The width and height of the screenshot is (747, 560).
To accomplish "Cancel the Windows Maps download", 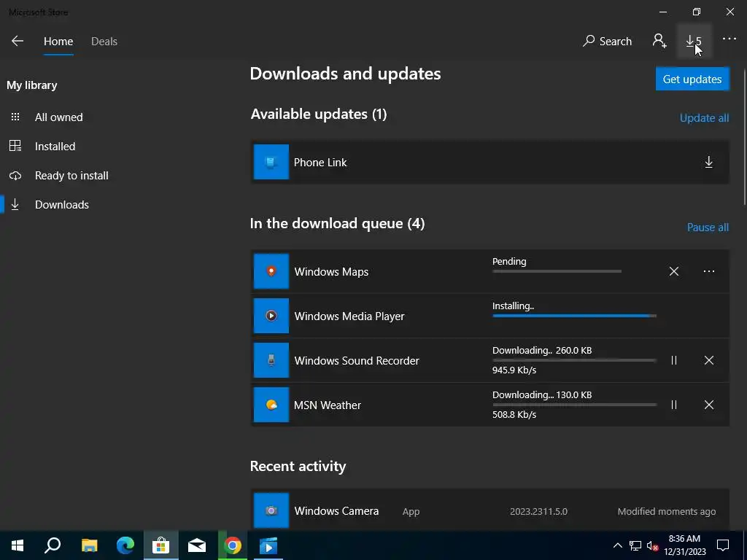I will pos(673,271).
